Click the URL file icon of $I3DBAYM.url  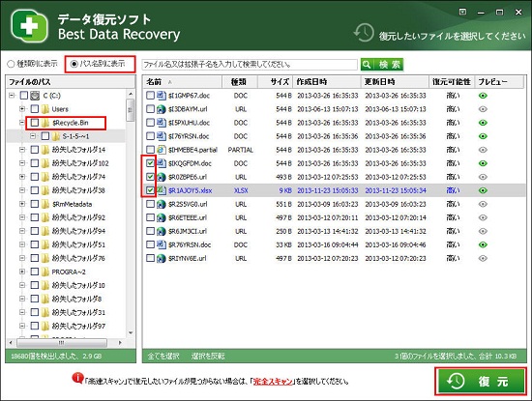point(162,109)
